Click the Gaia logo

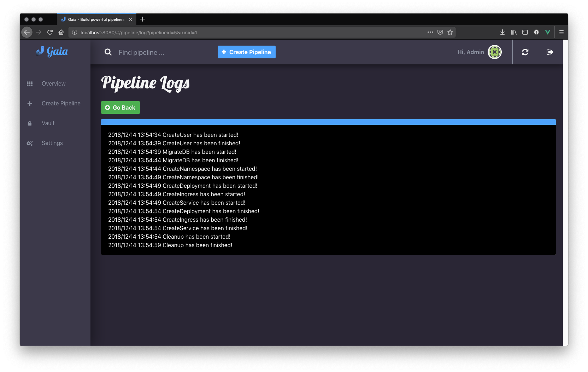tap(52, 52)
